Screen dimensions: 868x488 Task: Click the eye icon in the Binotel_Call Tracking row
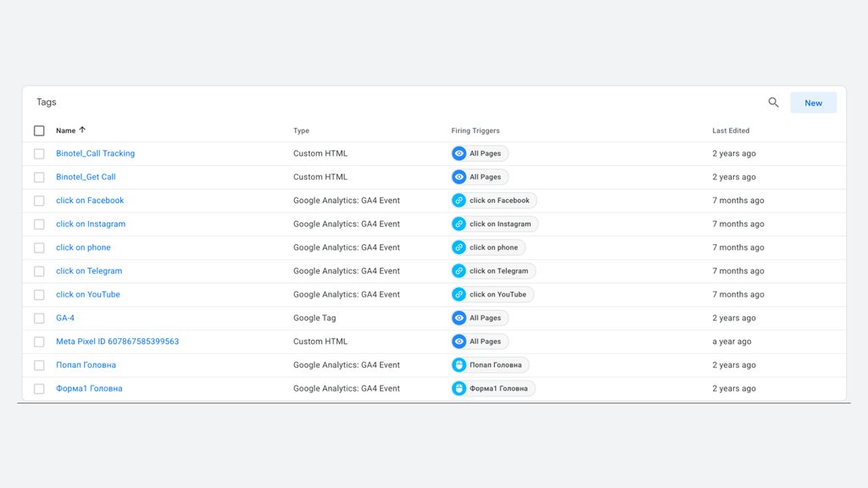[459, 153]
